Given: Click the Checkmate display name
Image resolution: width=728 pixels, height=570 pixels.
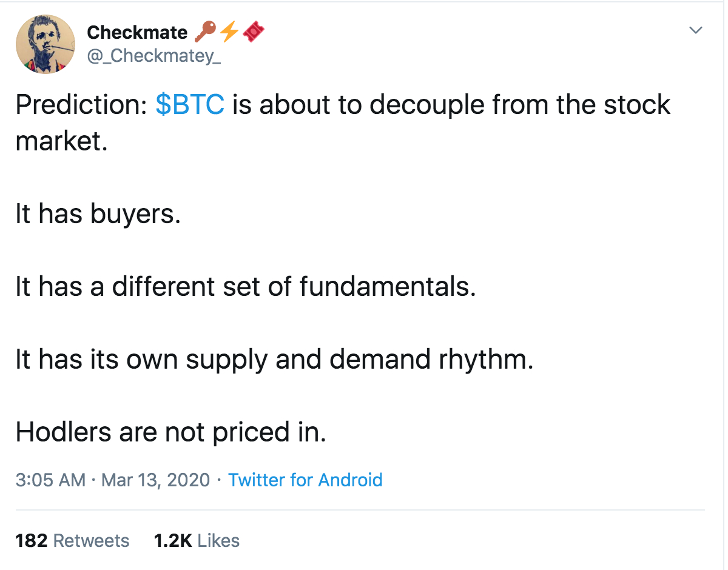Looking at the screenshot, I should [137, 32].
